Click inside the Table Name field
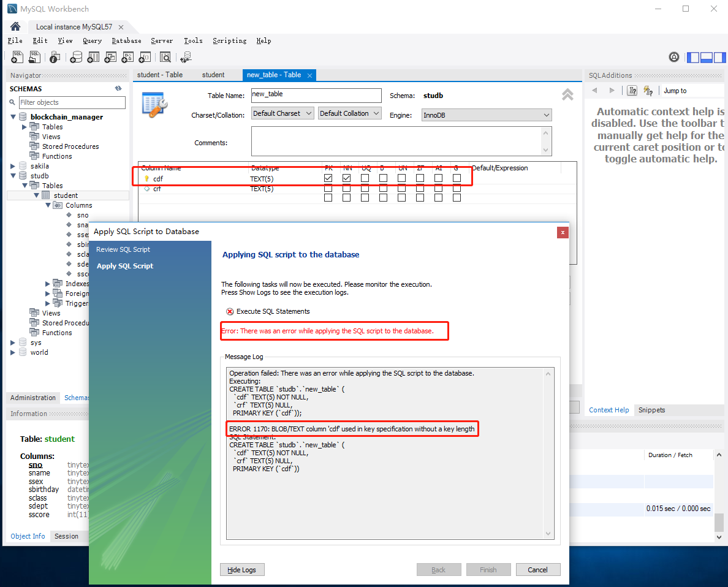This screenshot has width=728, height=587. click(x=316, y=96)
